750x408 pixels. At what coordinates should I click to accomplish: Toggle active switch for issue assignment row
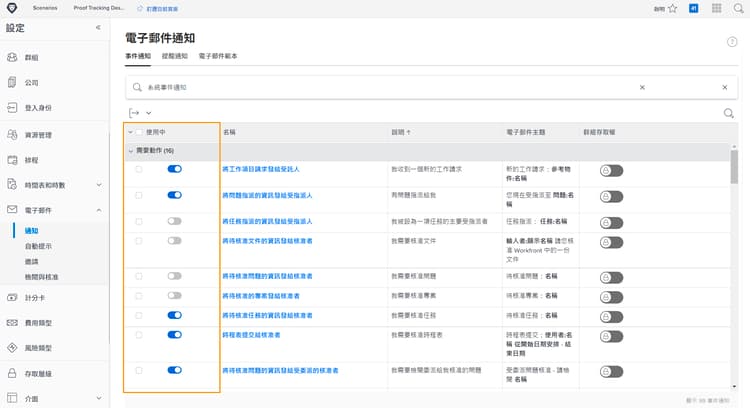click(x=175, y=195)
